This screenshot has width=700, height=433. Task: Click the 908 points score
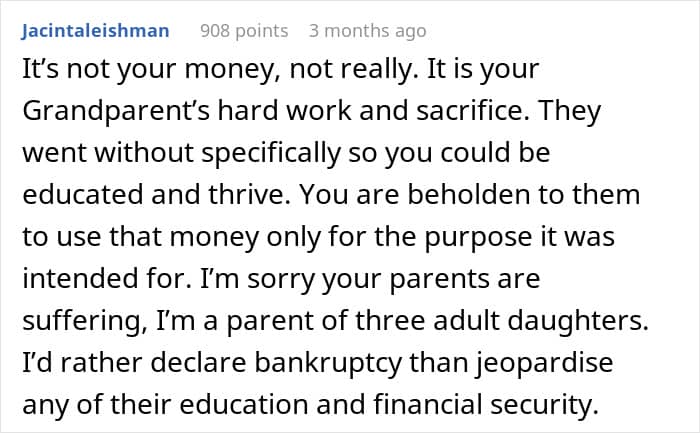(x=244, y=31)
